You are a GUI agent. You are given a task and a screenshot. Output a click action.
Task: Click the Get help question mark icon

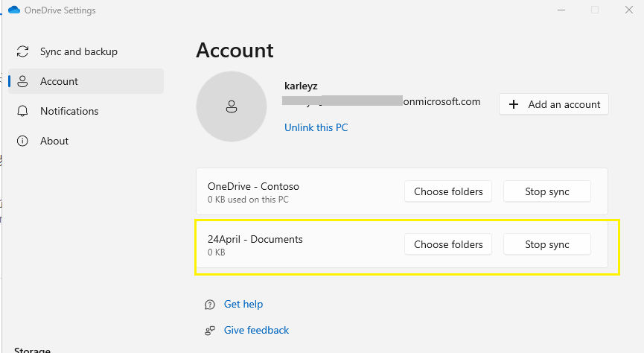click(210, 305)
